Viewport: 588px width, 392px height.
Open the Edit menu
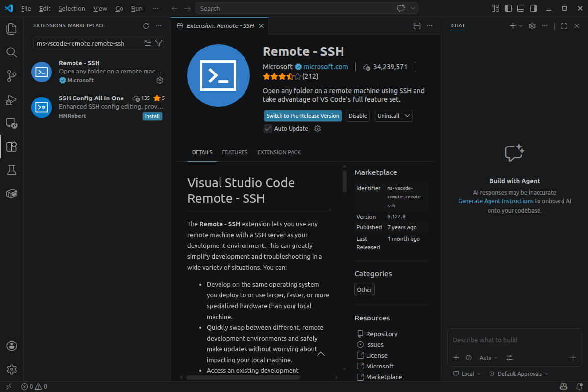tap(45, 8)
